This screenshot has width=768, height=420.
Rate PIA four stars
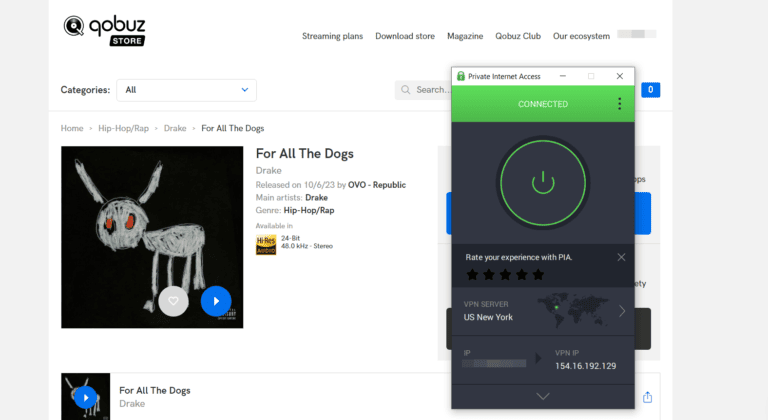click(x=522, y=275)
